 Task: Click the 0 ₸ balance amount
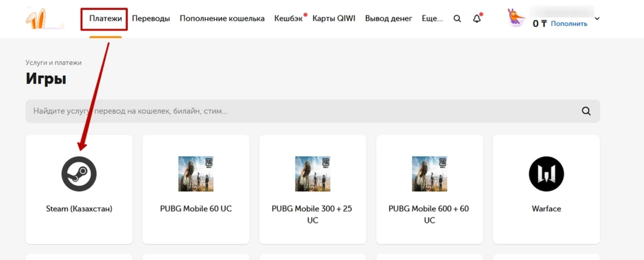(539, 24)
